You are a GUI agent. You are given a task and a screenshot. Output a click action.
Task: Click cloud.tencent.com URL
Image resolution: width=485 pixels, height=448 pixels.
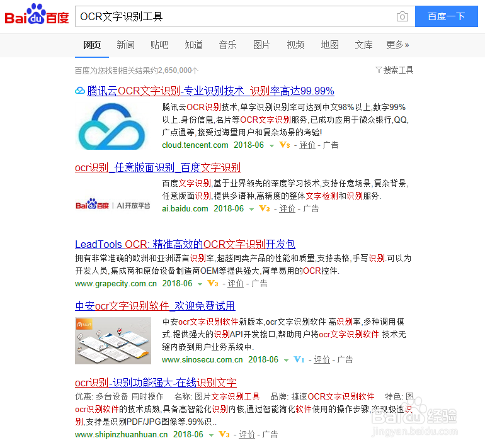coord(195,145)
